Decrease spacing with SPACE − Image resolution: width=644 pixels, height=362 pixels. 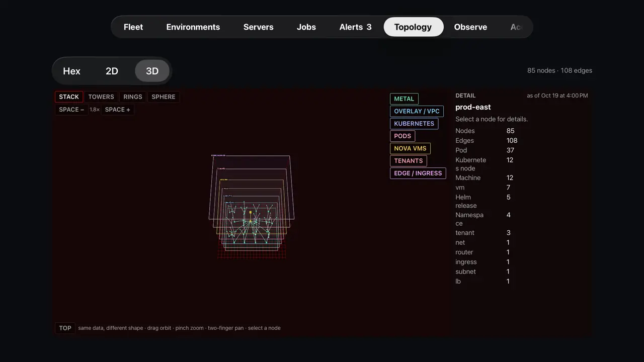pos(71,110)
